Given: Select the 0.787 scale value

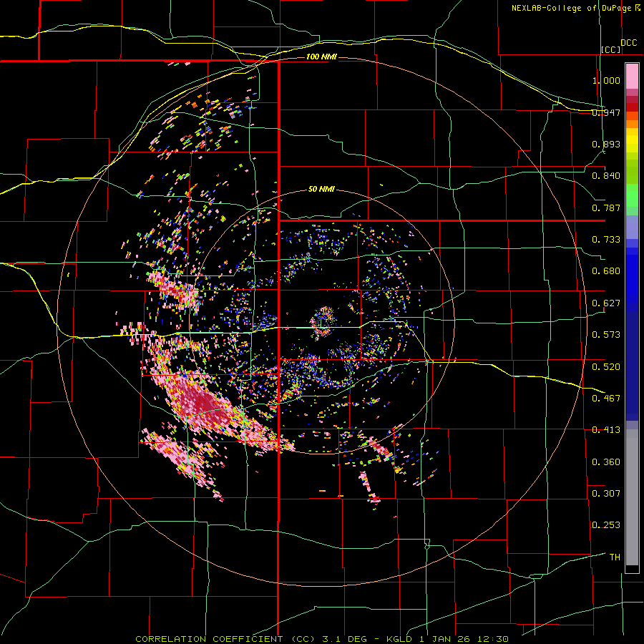Looking at the screenshot, I should (606, 208).
